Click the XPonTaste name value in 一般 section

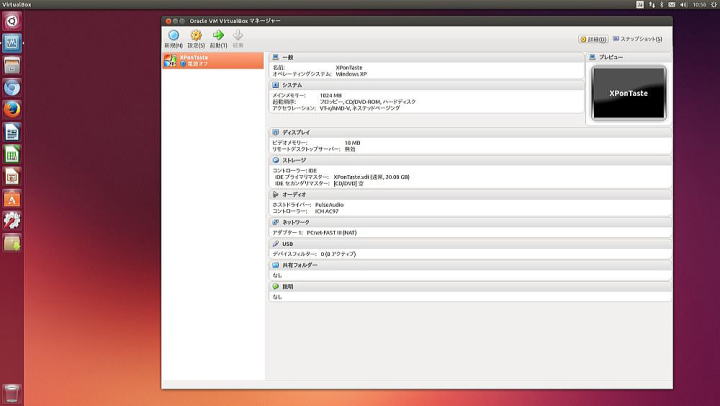pyautogui.click(x=349, y=68)
